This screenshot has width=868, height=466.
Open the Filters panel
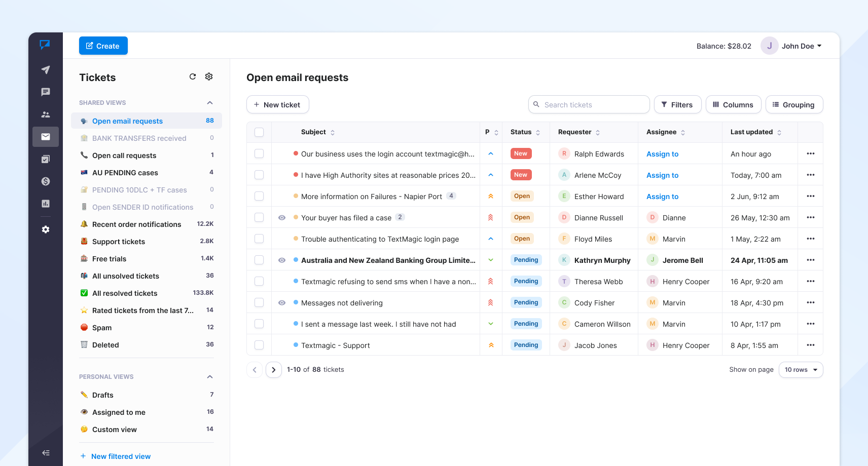pos(678,104)
